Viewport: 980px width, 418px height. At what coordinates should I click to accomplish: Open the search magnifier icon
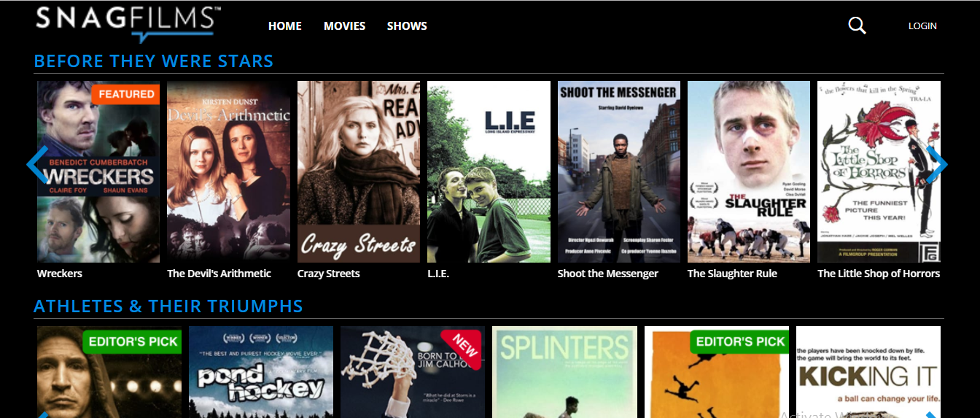[857, 26]
